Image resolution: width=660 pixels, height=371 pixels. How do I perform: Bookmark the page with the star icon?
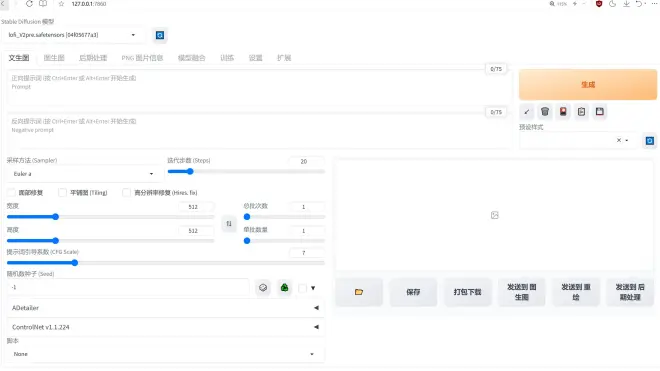tap(61, 4)
